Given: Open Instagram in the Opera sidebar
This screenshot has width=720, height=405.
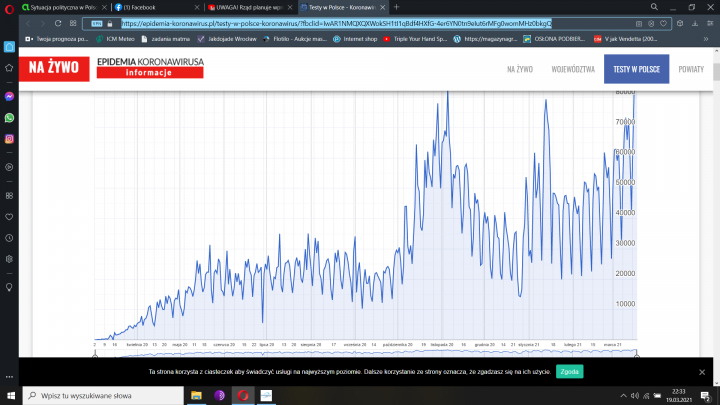Looking at the screenshot, I should 9,139.
